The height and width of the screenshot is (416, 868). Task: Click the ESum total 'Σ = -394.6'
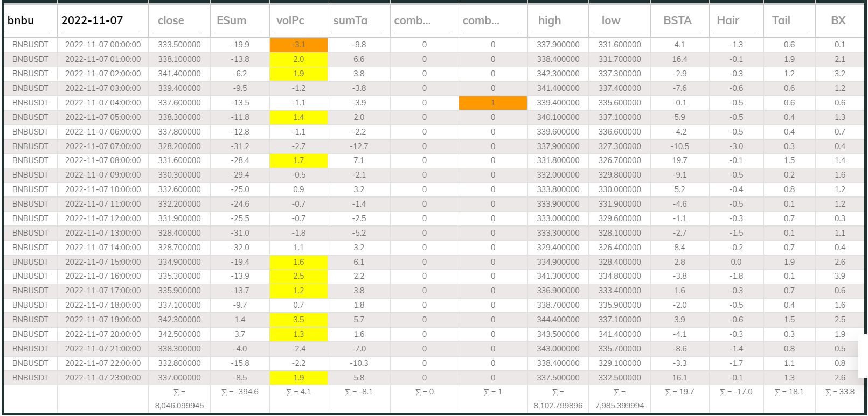[x=240, y=392]
